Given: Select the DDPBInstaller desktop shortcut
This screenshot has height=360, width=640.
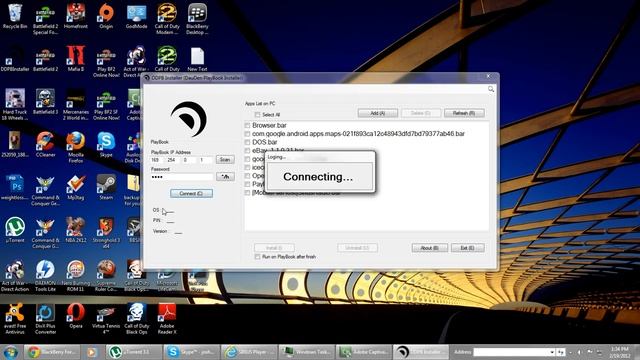Looking at the screenshot, I should tap(15, 60).
